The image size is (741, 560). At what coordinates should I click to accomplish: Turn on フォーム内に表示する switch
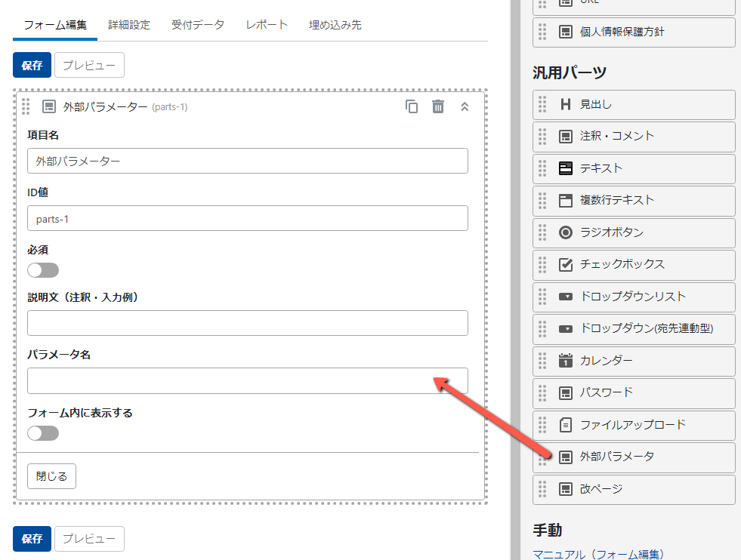coord(43,432)
